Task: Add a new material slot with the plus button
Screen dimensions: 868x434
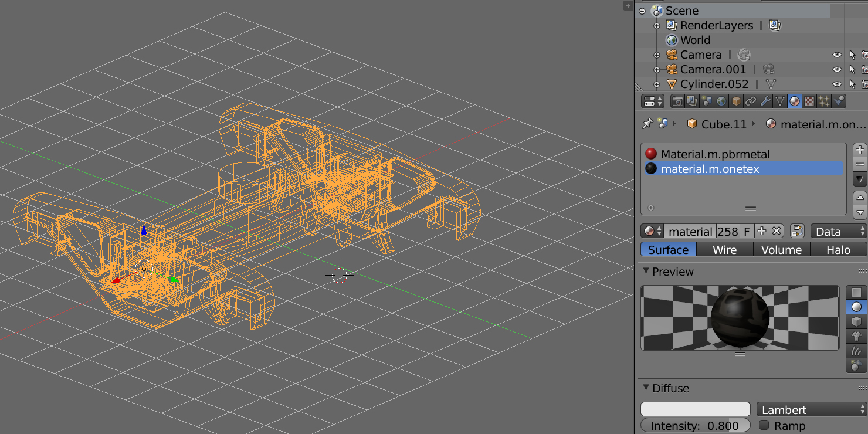Action: pos(860,149)
